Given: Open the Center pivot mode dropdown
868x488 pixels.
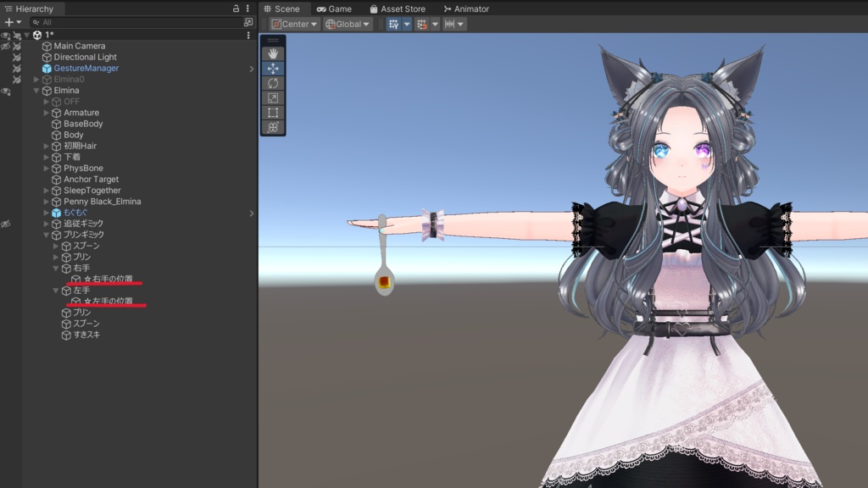Looking at the screenshot, I should 294,24.
